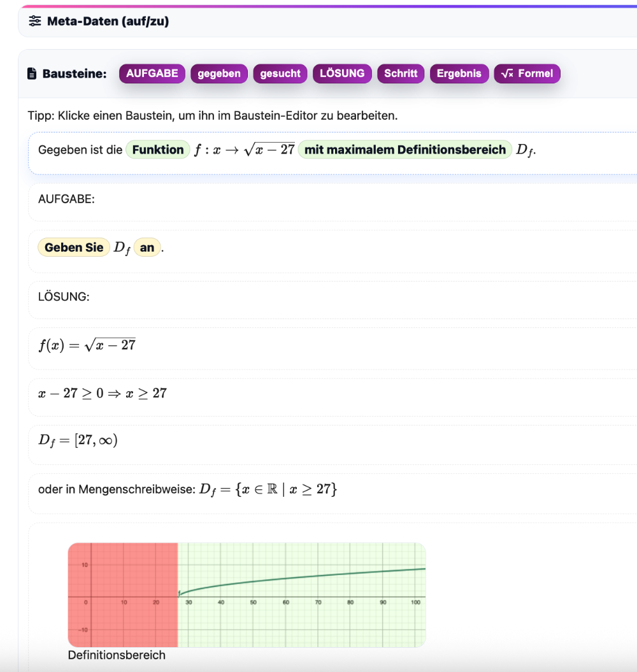Select the green Funktion tag
The image size is (637, 672).
click(x=158, y=150)
